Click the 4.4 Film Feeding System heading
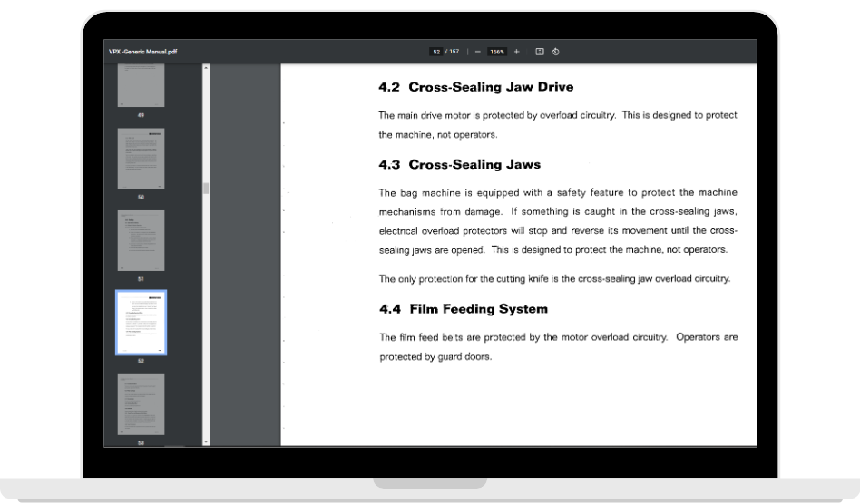This screenshot has width=860, height=504. (463, 309)
